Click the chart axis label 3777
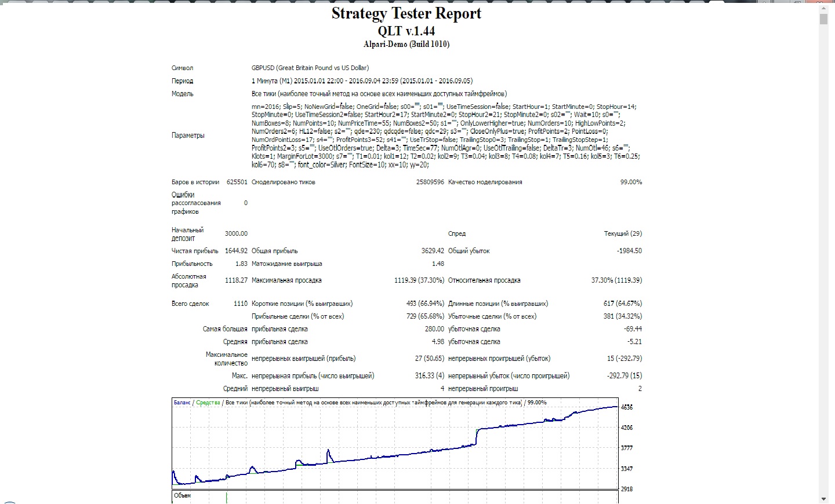835x504 pixels. coord(627,448)
